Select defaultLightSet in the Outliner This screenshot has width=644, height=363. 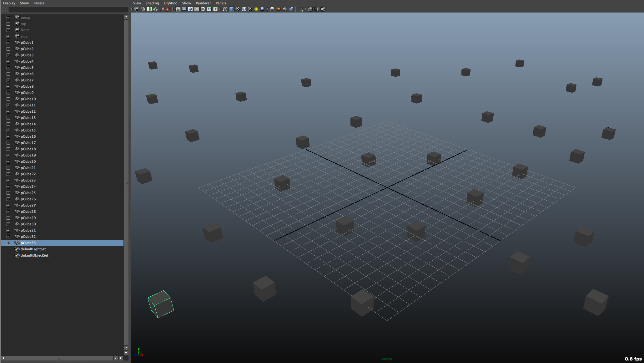pyautogui.click(x=33, y=249)
